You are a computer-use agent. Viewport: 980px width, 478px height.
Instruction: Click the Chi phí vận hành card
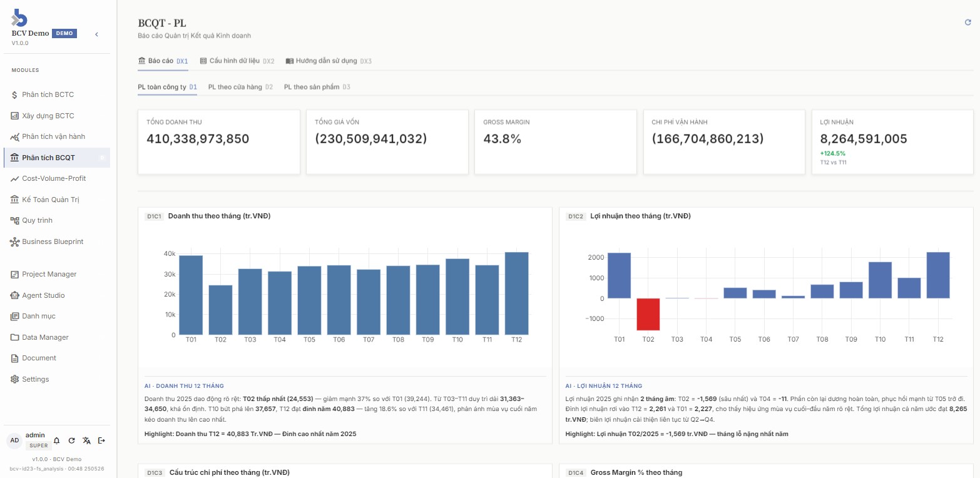pyautogui.click(x=724, y=142)
